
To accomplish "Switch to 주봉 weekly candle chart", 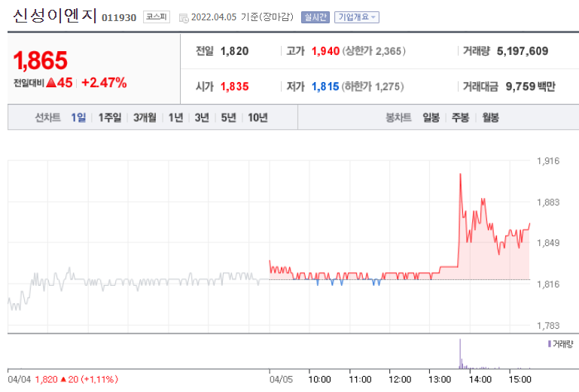I will coord(461,117).
